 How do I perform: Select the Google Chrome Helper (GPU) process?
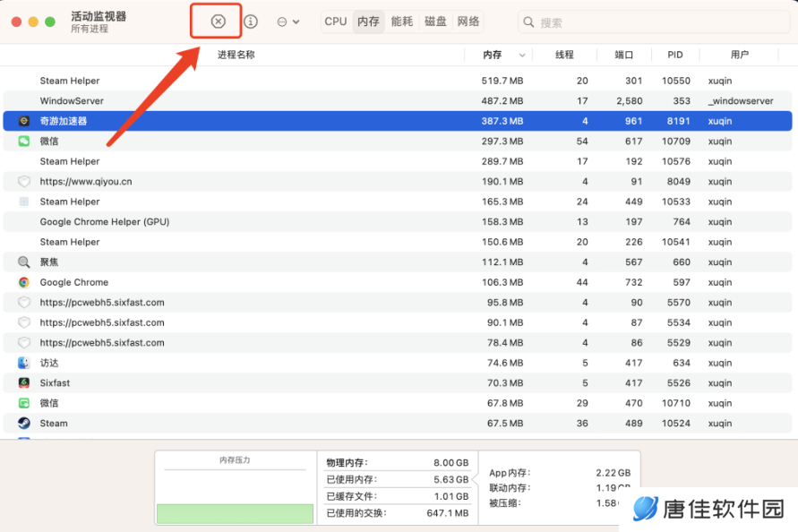pyautogui.click(x=105, y=222)
